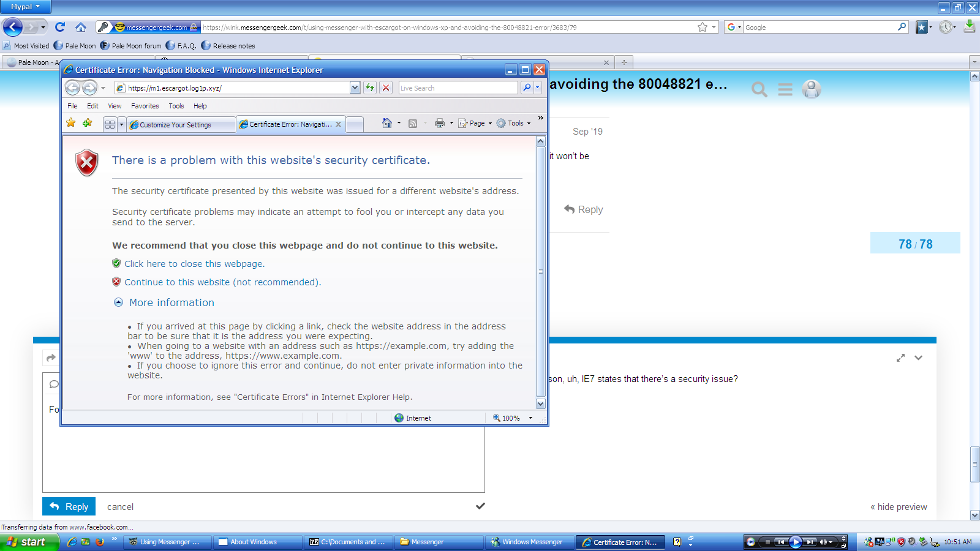
Task: Click the IE Refresh button
Action: [370, 88]
